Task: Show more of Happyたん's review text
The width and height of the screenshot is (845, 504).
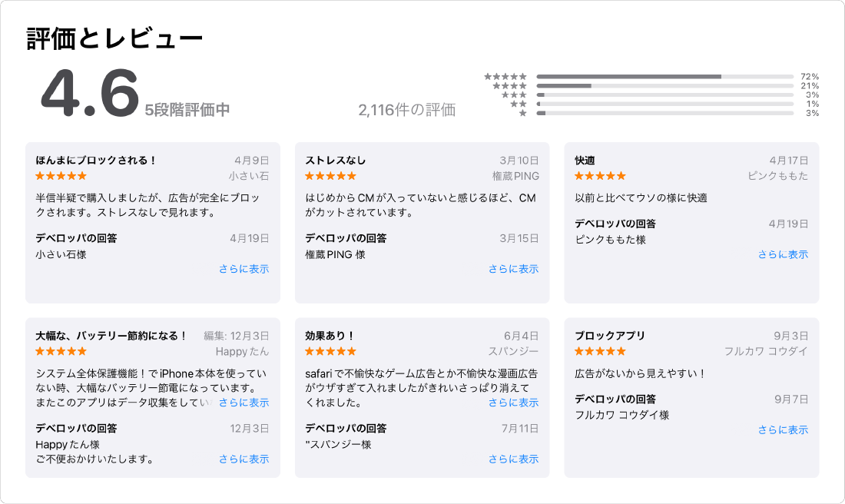Action: click(x=244, y=403)
